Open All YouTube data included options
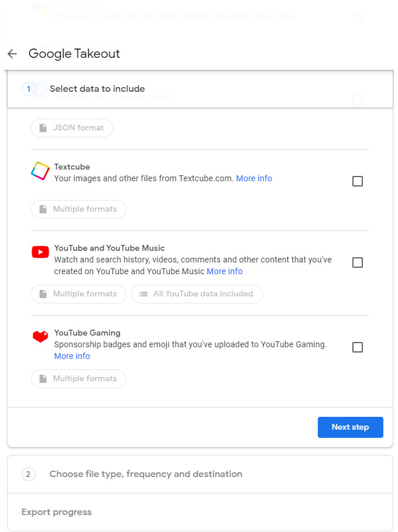 [x=197, y=294]
